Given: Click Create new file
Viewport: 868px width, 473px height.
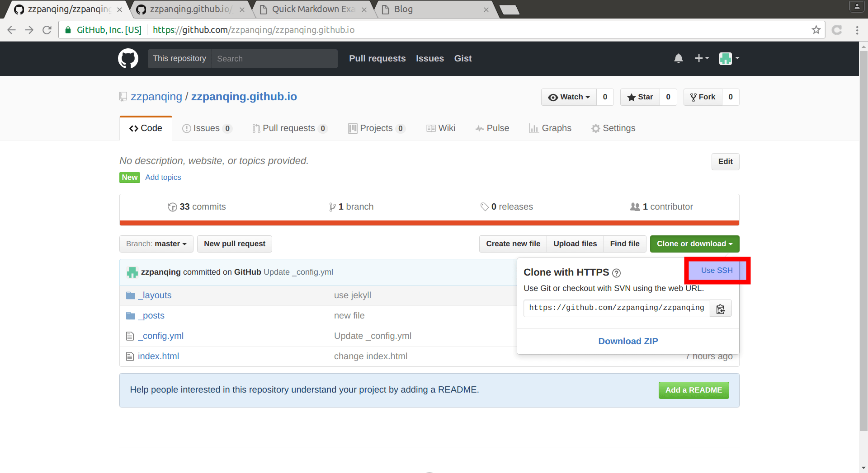Looking at the screenshot, I should coord(513,244).
